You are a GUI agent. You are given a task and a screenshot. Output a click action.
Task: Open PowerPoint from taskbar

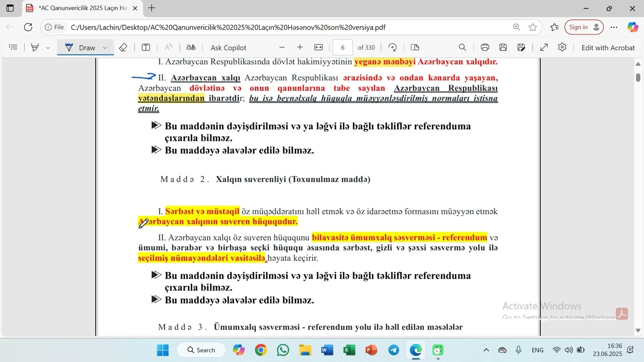tap(371, 350)
